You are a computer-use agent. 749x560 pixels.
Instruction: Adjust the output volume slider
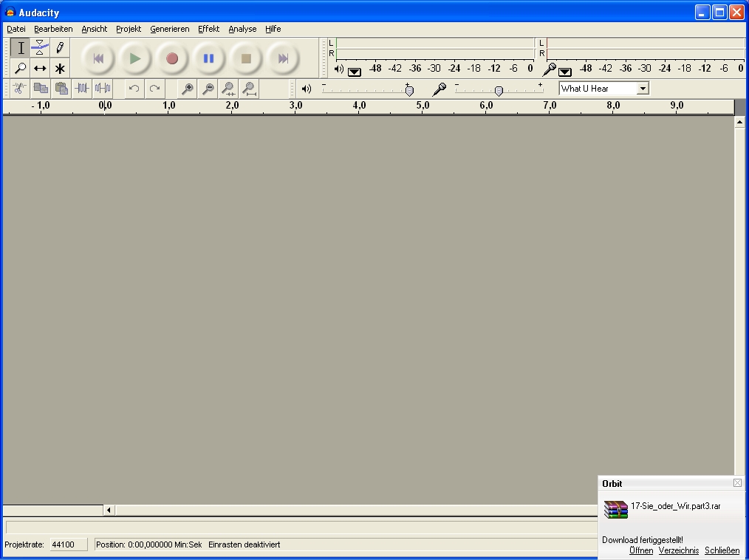pyautogui.click(x=409, y=90)
